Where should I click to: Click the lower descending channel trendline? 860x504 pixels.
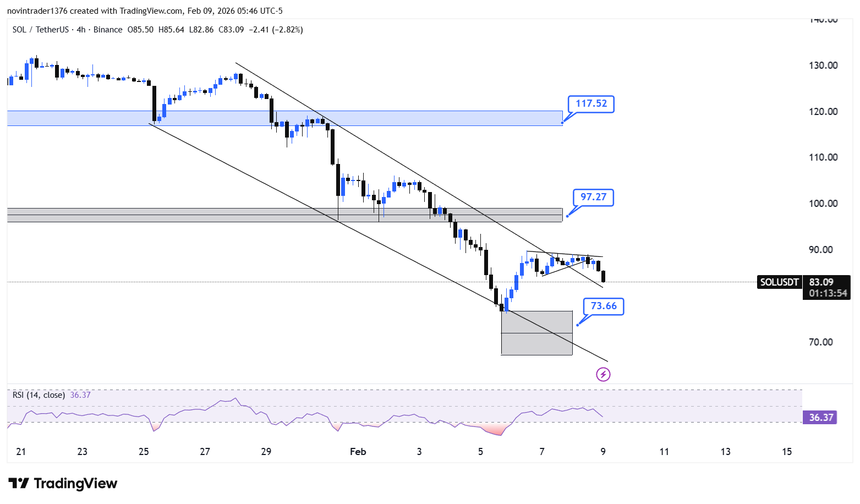coord(379,243)
